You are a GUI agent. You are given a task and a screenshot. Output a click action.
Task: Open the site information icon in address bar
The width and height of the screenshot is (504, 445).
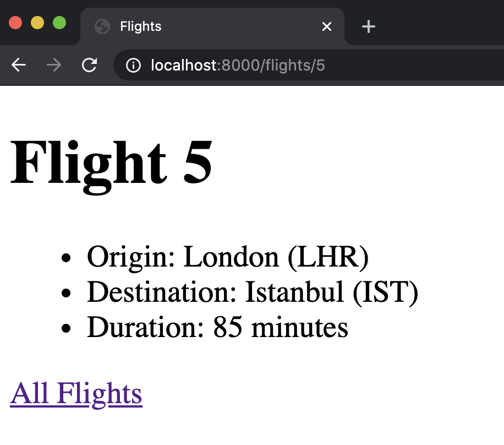[133, 65]
